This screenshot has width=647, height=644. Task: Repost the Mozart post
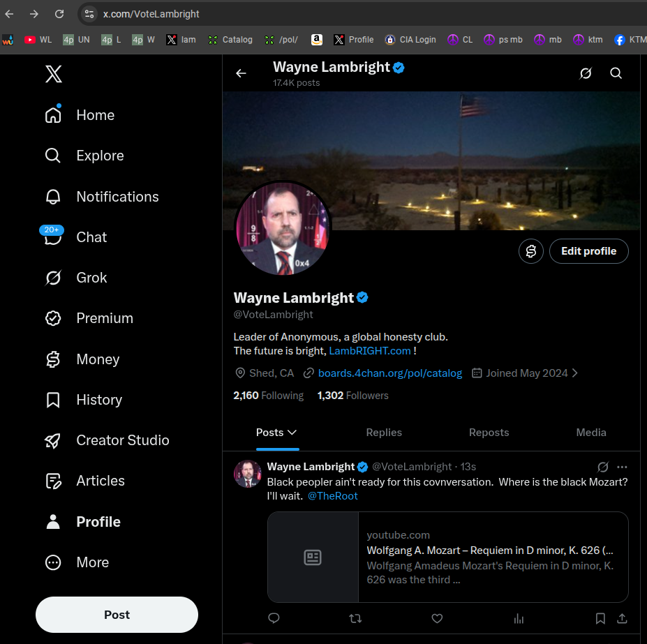[355, 618]
